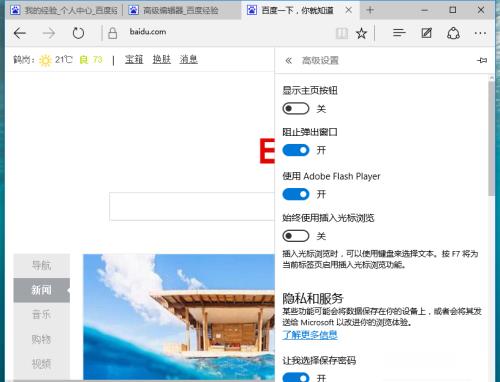Viewport: 500px width, 382px height.
Task: Minimize the Edge window
Action: [x=424, y=10]
